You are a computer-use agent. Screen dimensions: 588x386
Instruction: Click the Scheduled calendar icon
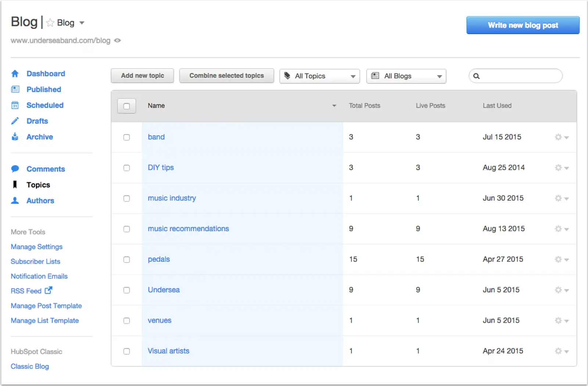pyautogui.click(x=15, y=105)
